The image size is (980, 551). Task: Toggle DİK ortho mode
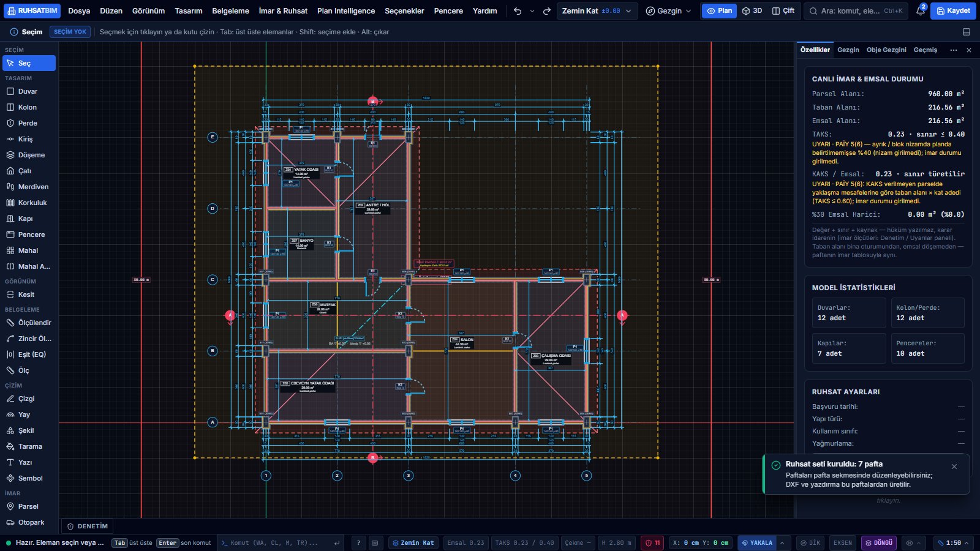click(x=810, y=543)
